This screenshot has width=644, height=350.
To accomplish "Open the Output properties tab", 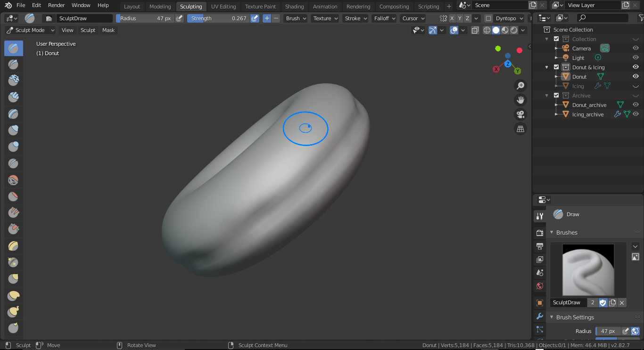I will pyautogui.click(x=540, y=246).
